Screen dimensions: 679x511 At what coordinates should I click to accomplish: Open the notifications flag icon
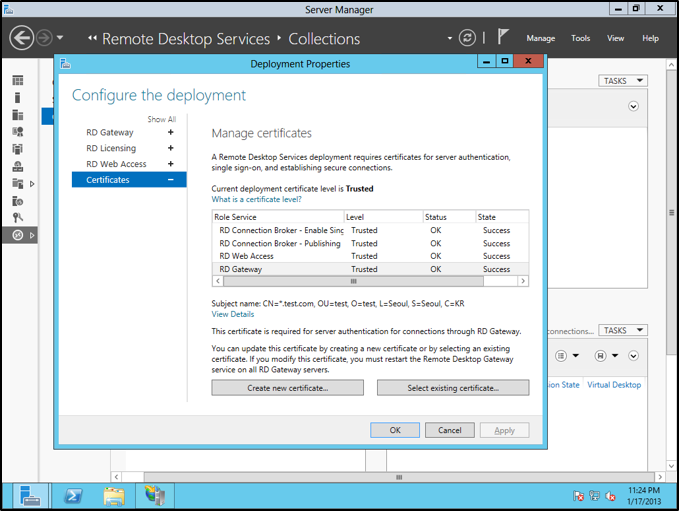(502, 38)
